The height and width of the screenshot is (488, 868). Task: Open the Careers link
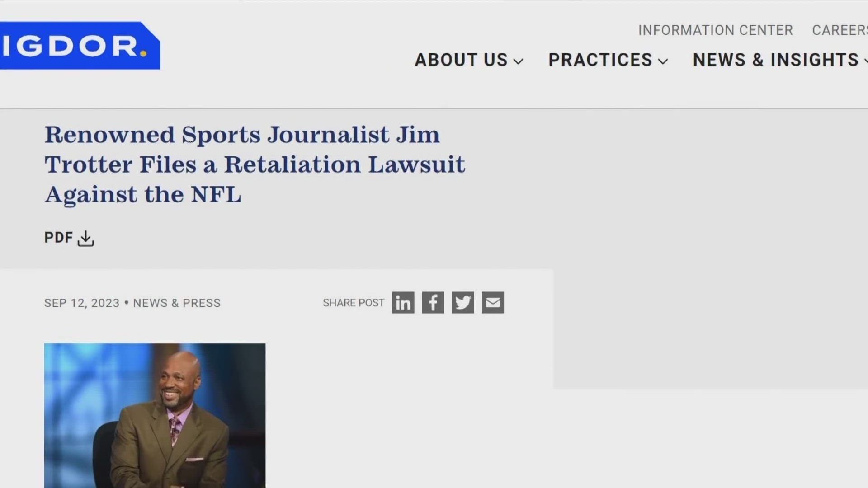[840, 30]
